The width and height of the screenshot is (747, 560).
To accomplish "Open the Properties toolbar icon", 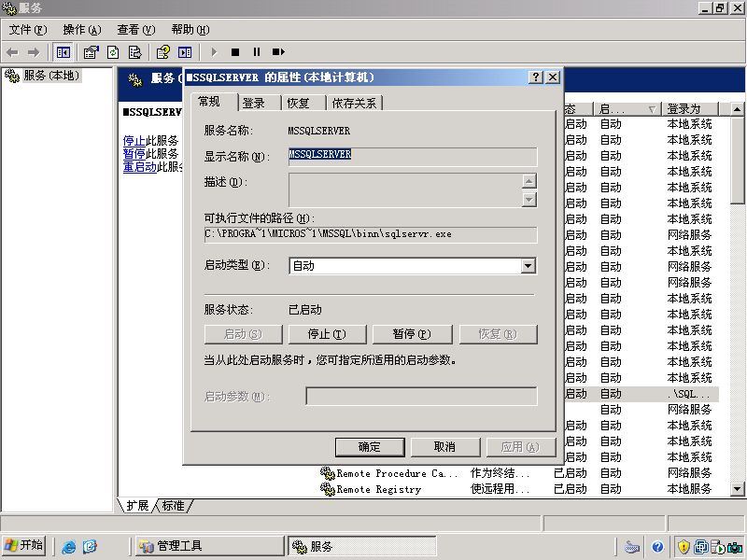I will click(x=91, y=52).
